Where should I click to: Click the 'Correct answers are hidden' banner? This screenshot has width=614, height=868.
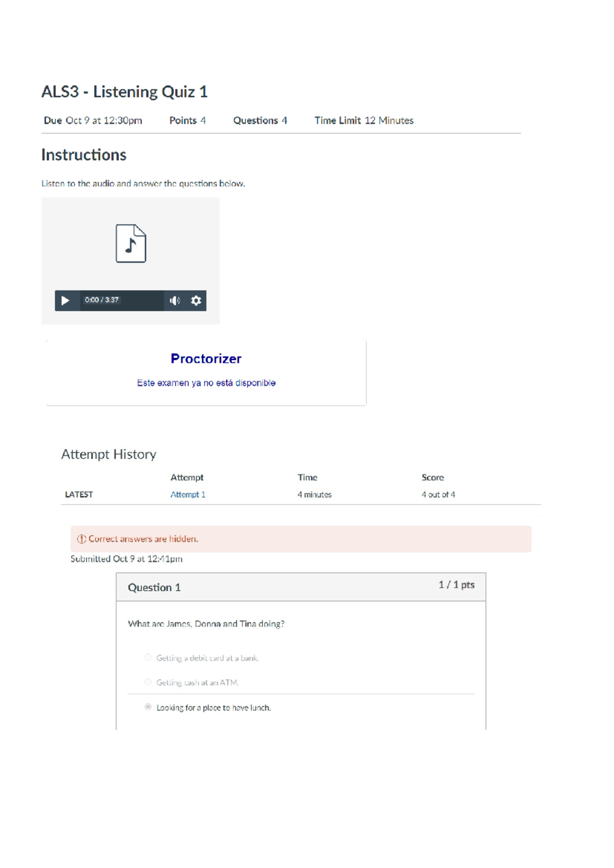click(301, 539)
